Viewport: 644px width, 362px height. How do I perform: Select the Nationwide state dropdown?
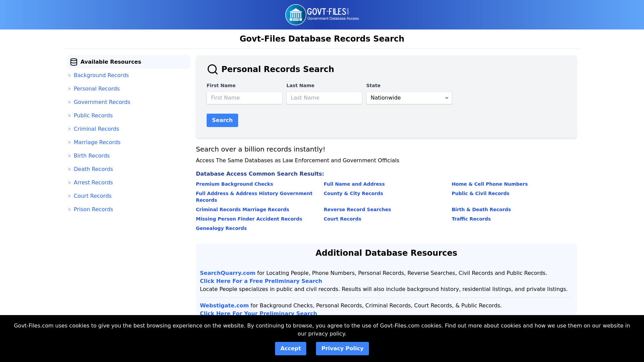point(409,98)
